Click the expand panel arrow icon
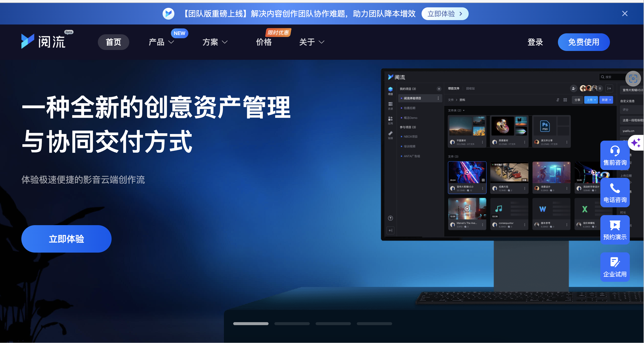 pos(609,88)
